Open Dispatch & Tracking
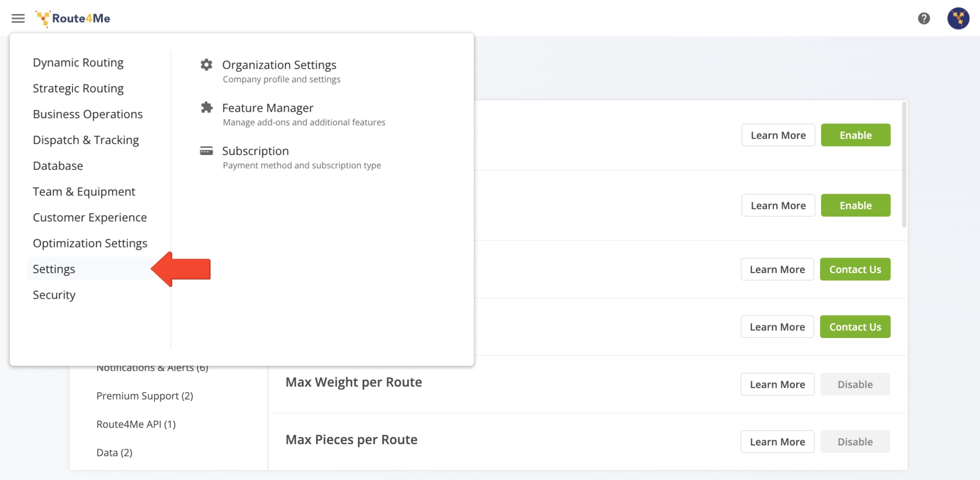 [x=86, y=140]
